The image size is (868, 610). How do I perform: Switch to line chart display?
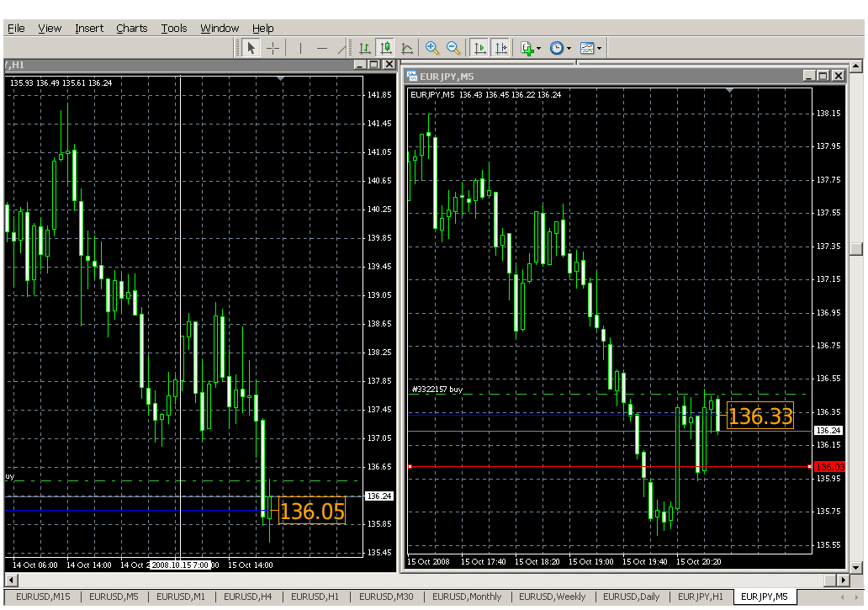click(407, 49)
